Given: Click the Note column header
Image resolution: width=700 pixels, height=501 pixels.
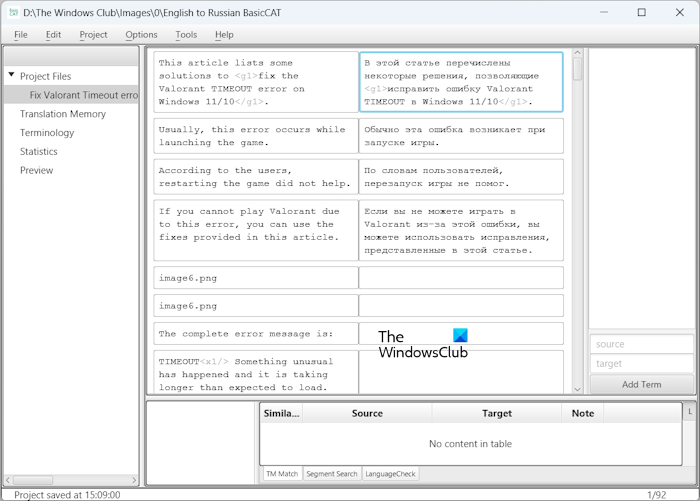Looking at the screenshot, I should click(583, 413).
